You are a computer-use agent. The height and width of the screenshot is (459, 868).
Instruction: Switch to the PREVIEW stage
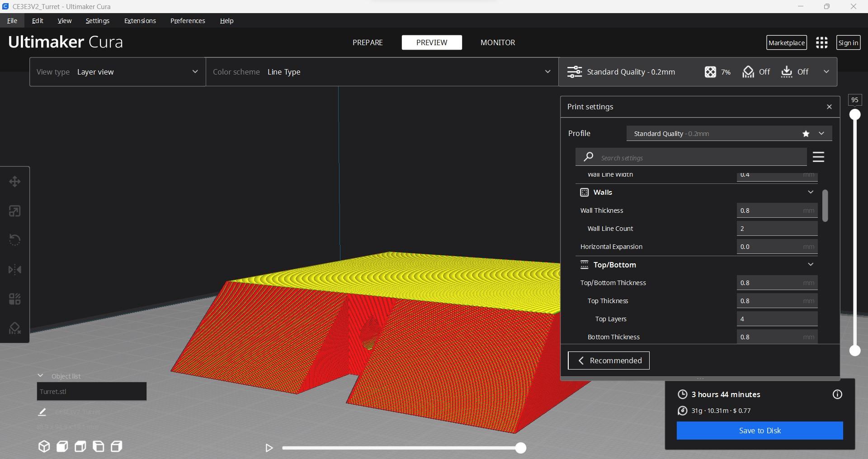click(432, 42)
